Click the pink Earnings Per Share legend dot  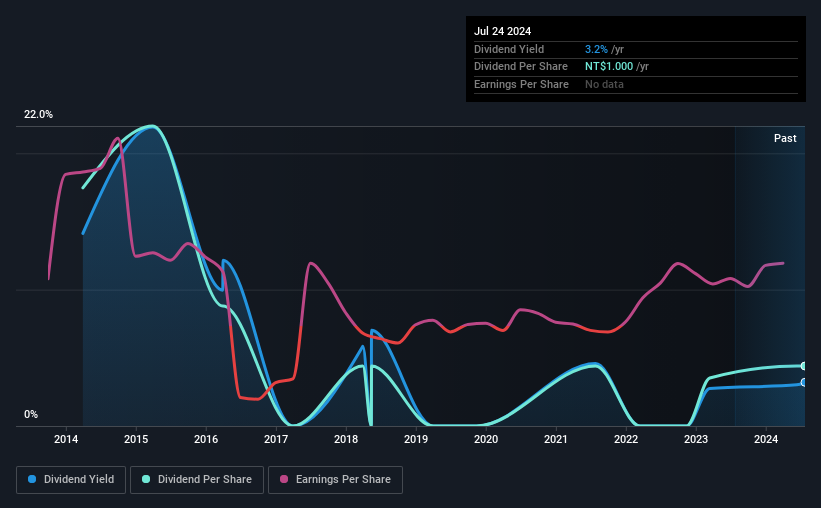point(284,479)
